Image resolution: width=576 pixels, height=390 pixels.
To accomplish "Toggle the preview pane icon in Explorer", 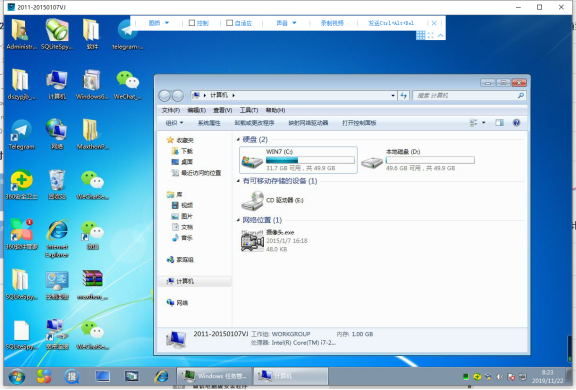I will (499, 123).
